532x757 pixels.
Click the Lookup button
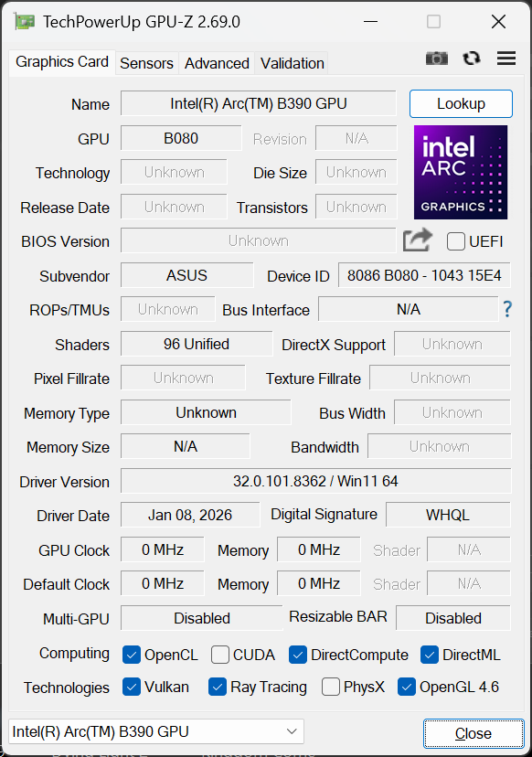click(461, 103)
